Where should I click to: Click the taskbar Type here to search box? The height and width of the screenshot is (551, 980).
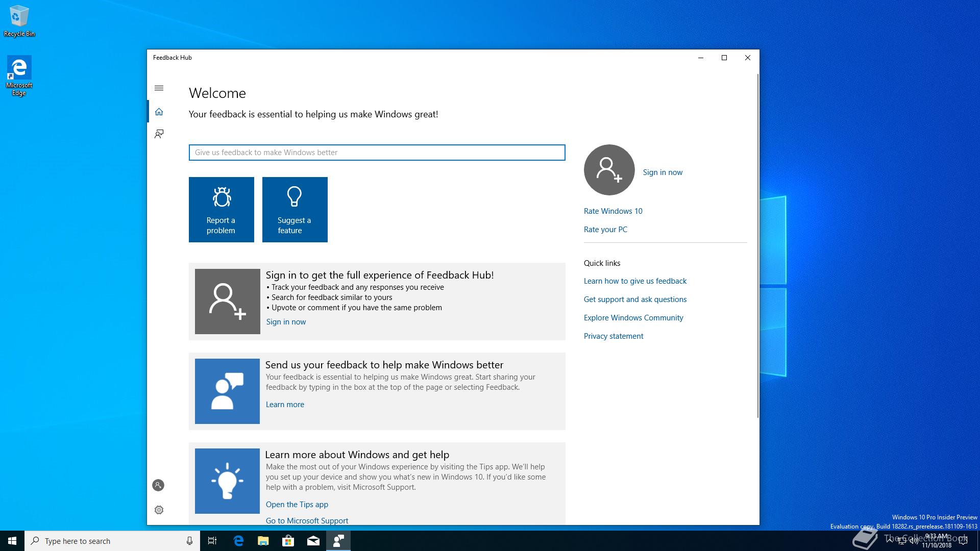112,541
